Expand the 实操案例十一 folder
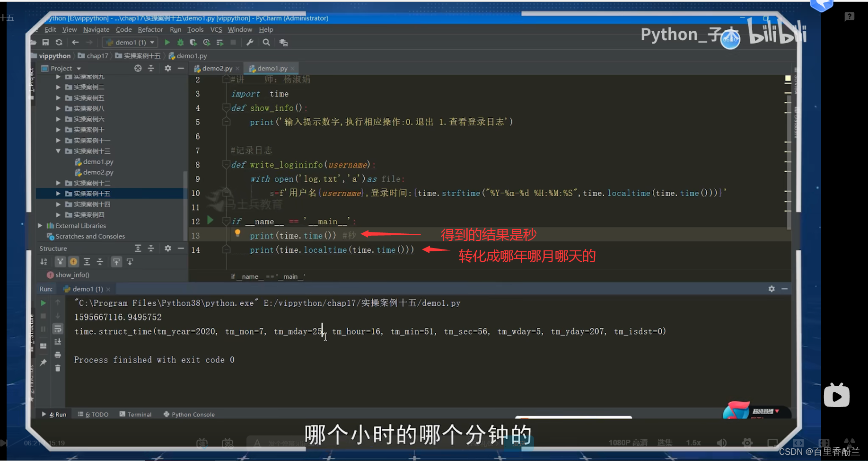This screenshot has width=868, height=461. (x=58, y=141)
